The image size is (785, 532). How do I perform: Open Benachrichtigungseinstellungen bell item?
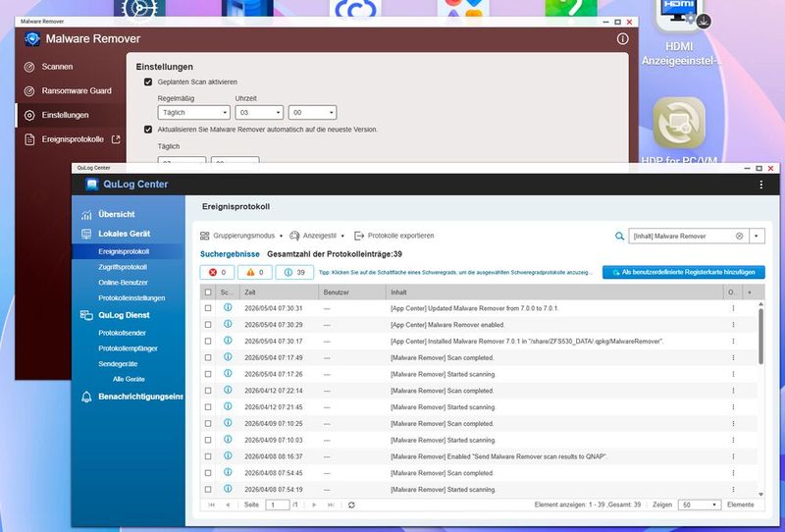pos(132,397)
